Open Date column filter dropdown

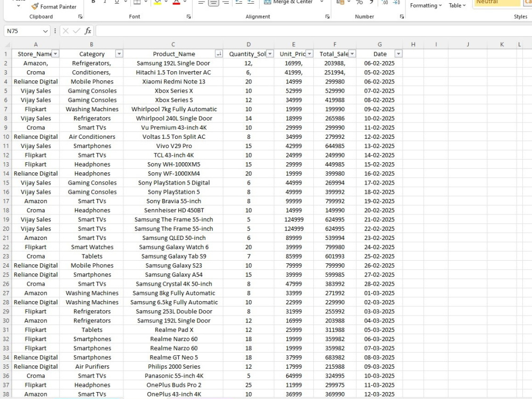click(398, 54)
